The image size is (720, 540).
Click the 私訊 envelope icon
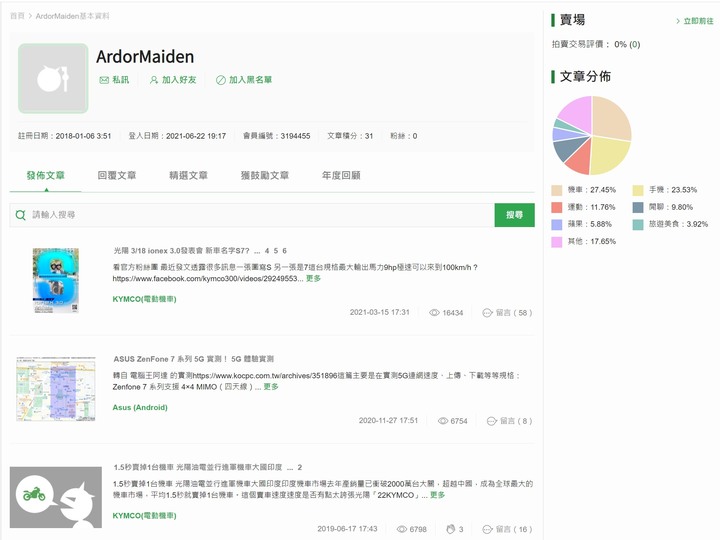pyautogui.click(x=104, y=80)
